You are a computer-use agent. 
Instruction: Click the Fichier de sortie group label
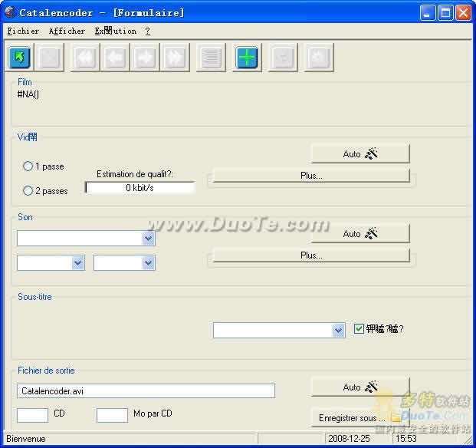[x=46, y=371]
